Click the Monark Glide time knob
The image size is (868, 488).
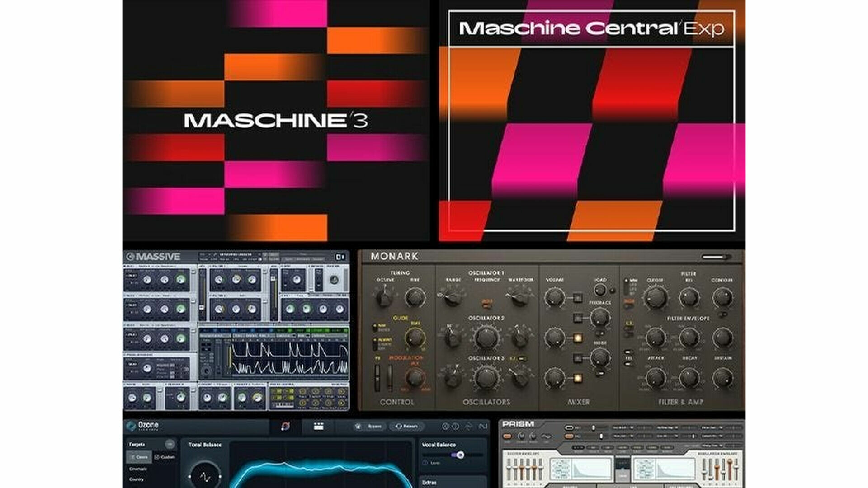coord(415,338)
